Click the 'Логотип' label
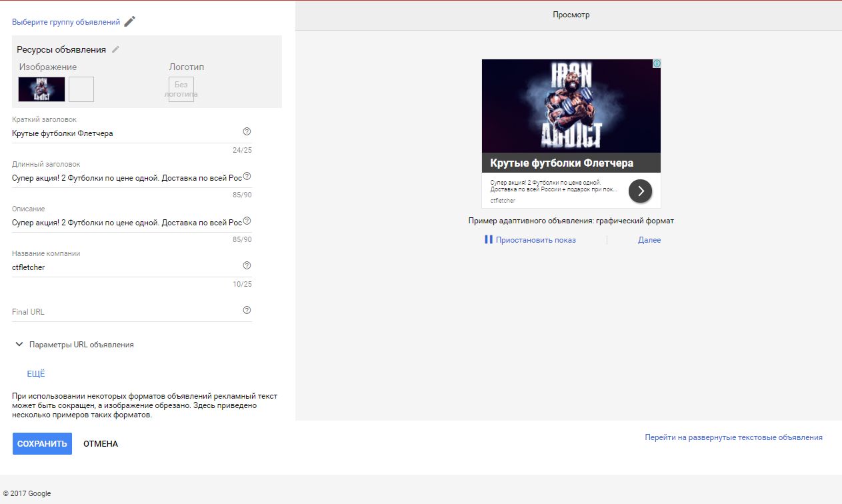 pos(187,67)
